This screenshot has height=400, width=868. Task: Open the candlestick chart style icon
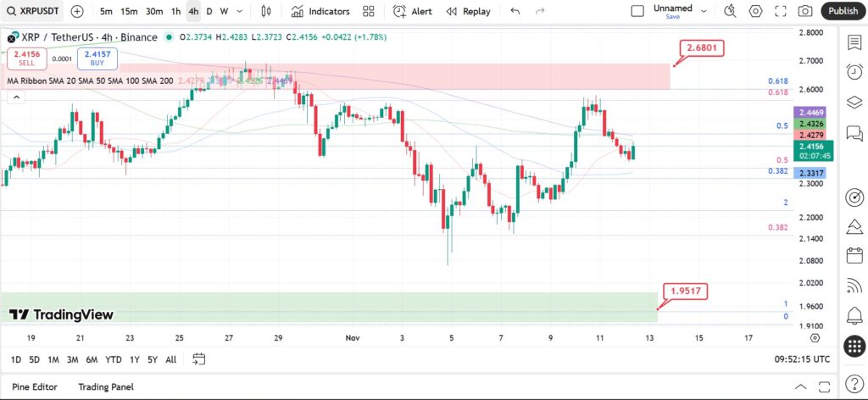(266, 11)
